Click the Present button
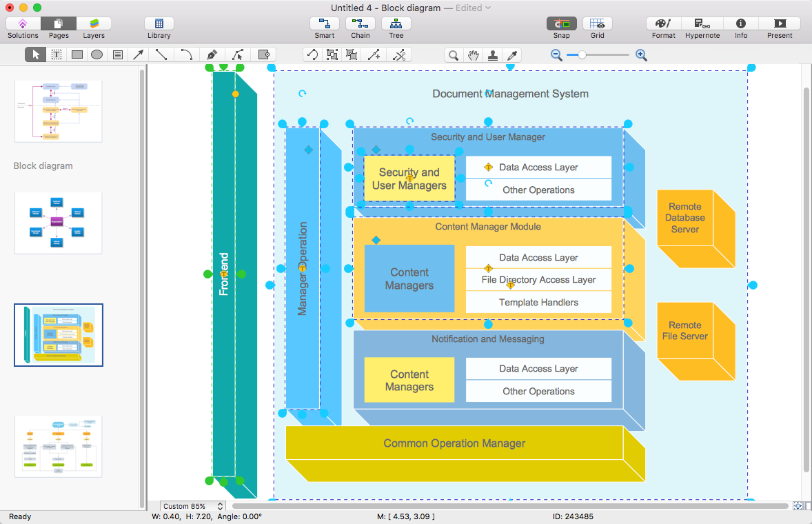Screen dimensions: 812x524 (780, 24)
